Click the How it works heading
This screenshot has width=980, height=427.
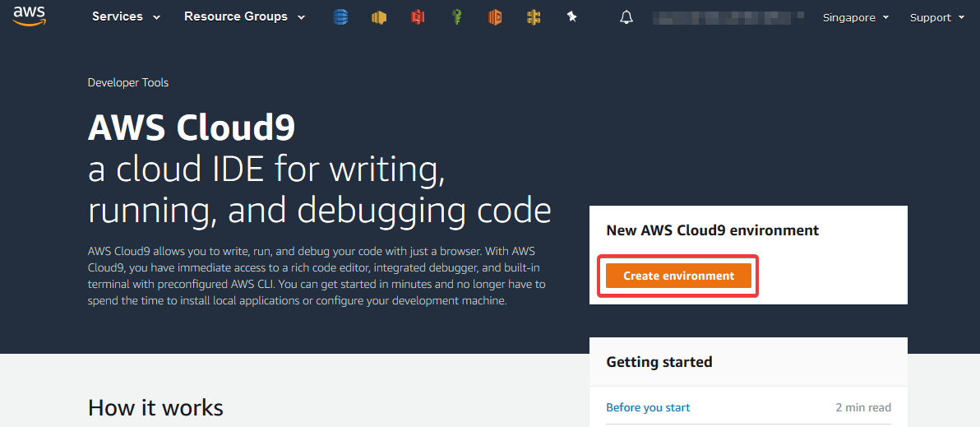pyautogui.click(x=155, y=407)
